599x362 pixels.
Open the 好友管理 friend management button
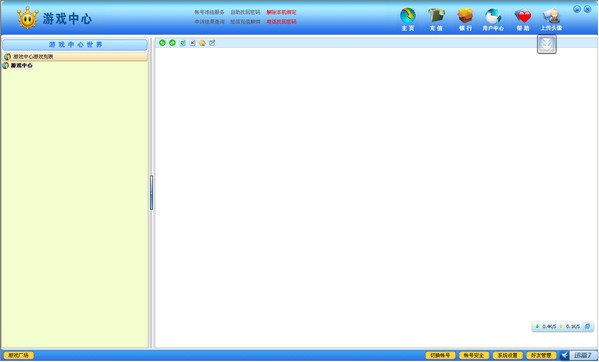(541, 356)
